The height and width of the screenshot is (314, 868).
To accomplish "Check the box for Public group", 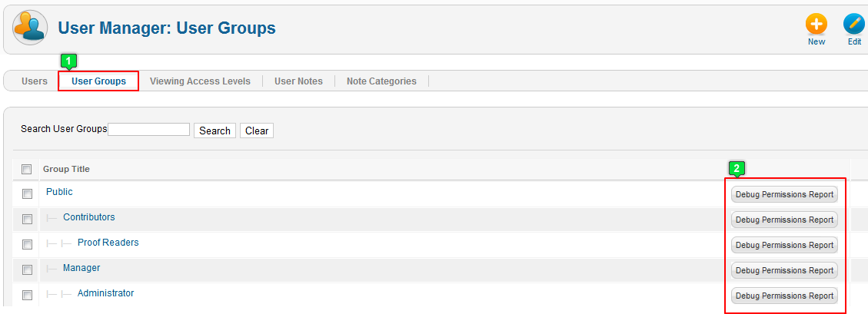I will tap(27, 194).
